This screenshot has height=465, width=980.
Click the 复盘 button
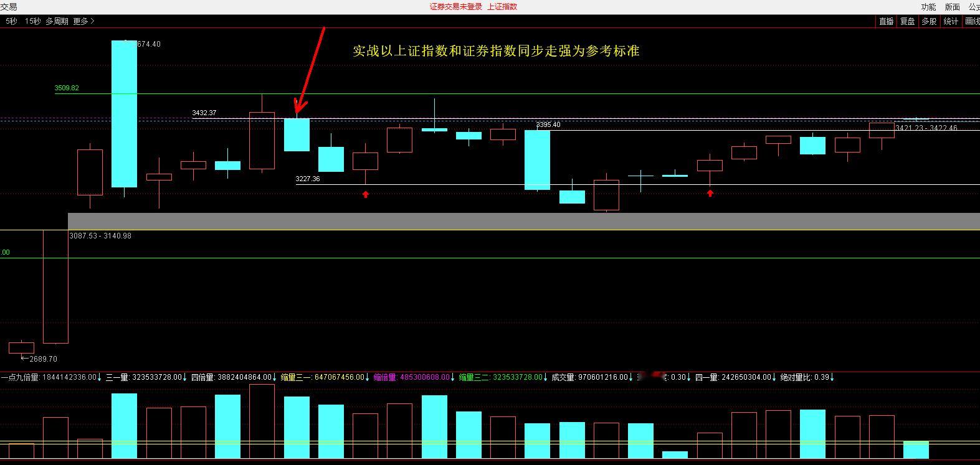tap(907, 21)
